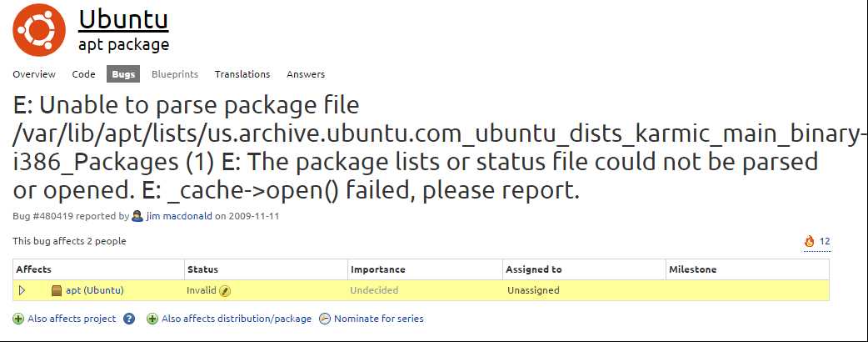Expand the apt (Ubuntu) row triangle
The height and width of the screenshot is (342, 868).
[x=22, y=290]
